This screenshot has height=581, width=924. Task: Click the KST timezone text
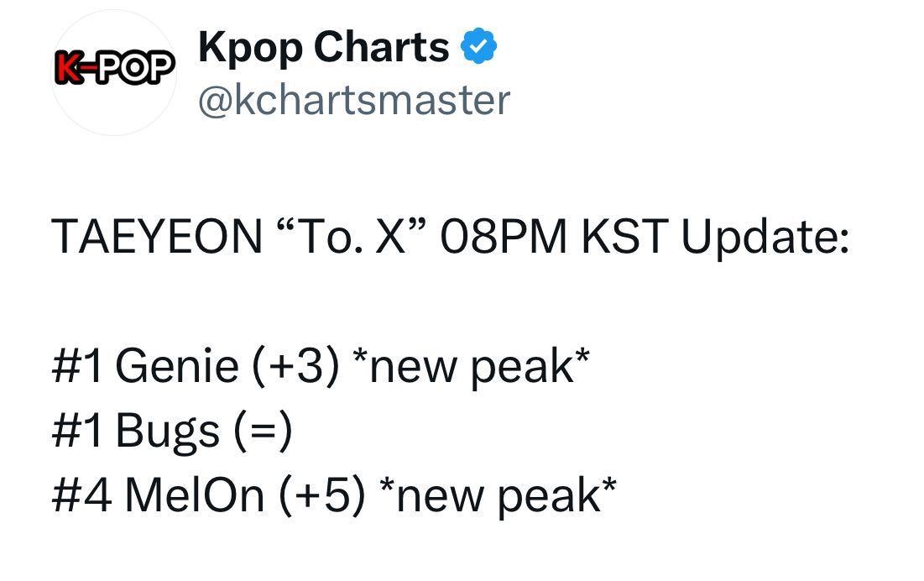[625, 237]
